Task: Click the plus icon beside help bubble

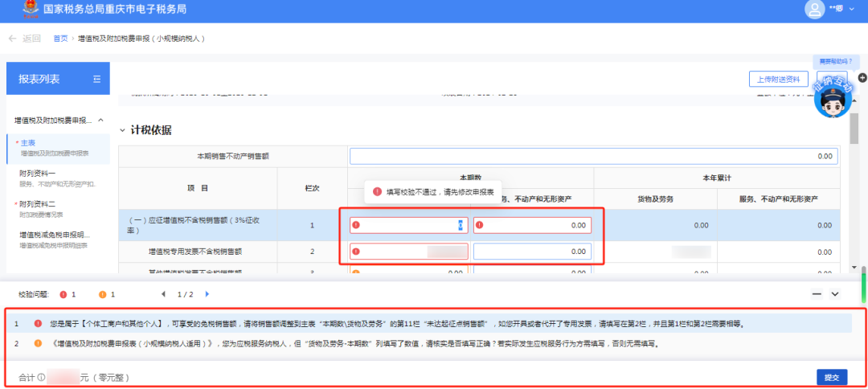Action: [x=862, y=78]
